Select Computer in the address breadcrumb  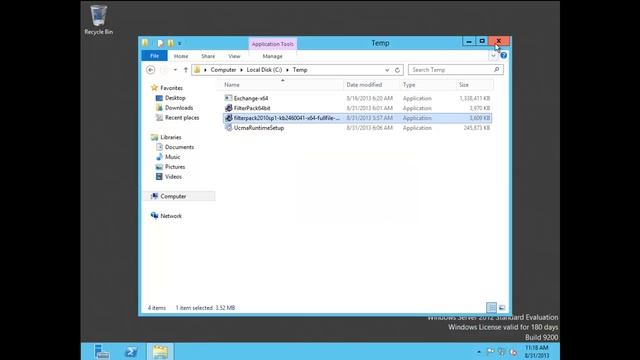pyautogui.click(x=223, y=70)
